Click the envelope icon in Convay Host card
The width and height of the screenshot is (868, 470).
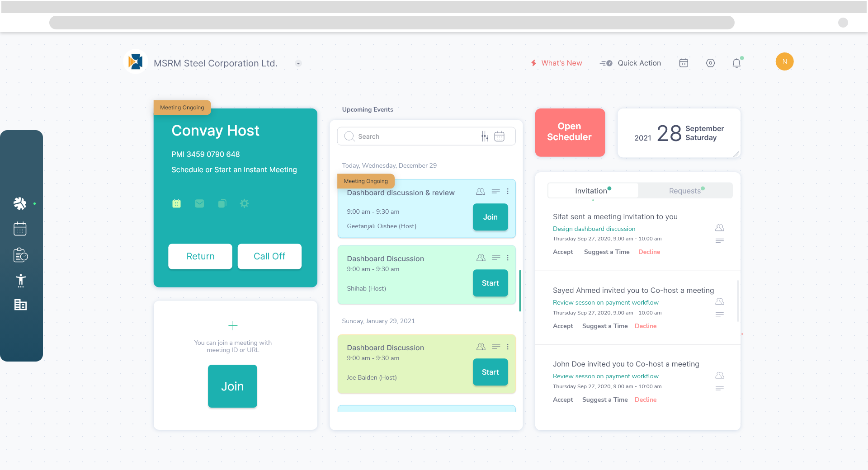pos(199,204)
